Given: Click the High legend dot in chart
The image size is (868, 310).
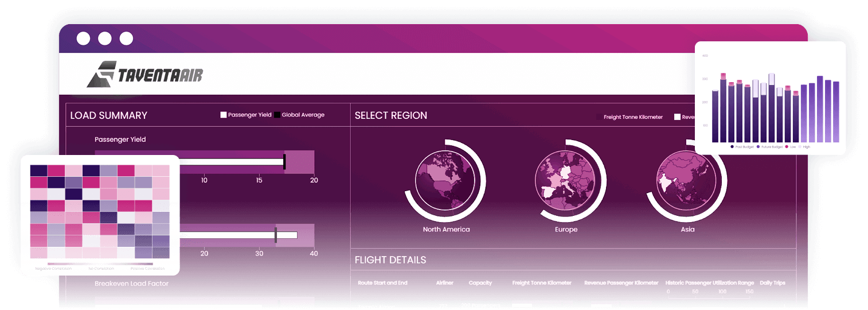Looking at the screenshot, I should click(x=800, y=147).
